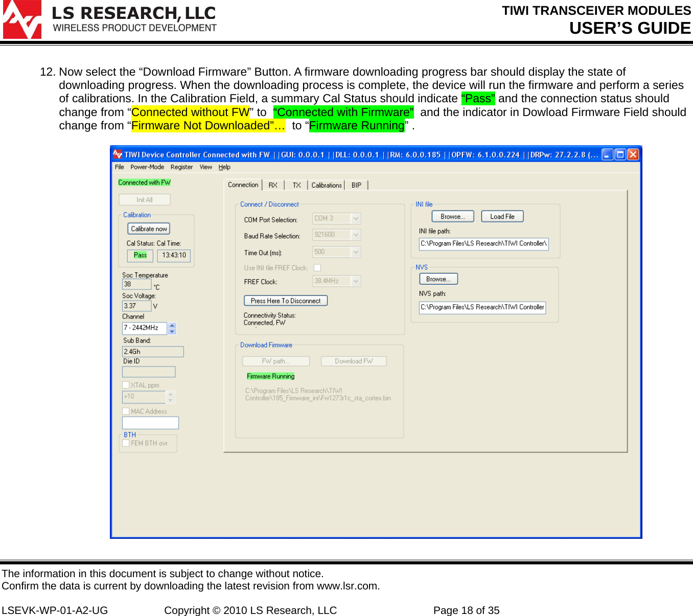Viewport: 693px width, 616px height.
Task: Click the INI file path field
Action: 483,244
